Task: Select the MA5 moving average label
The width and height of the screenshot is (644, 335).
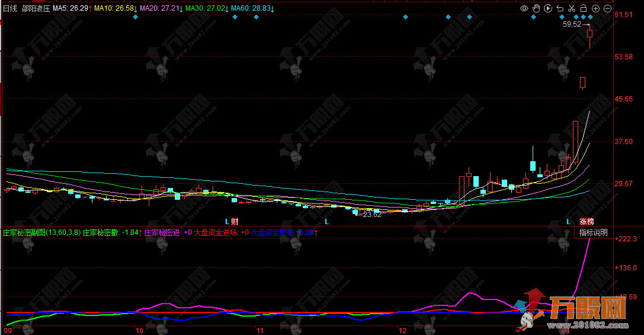Action: [x=71, y=8]
